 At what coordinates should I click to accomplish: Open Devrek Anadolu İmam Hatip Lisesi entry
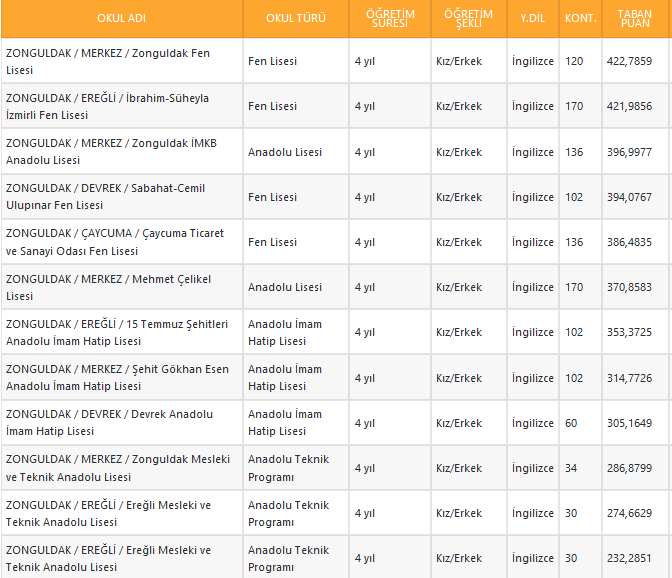[109, 422]
